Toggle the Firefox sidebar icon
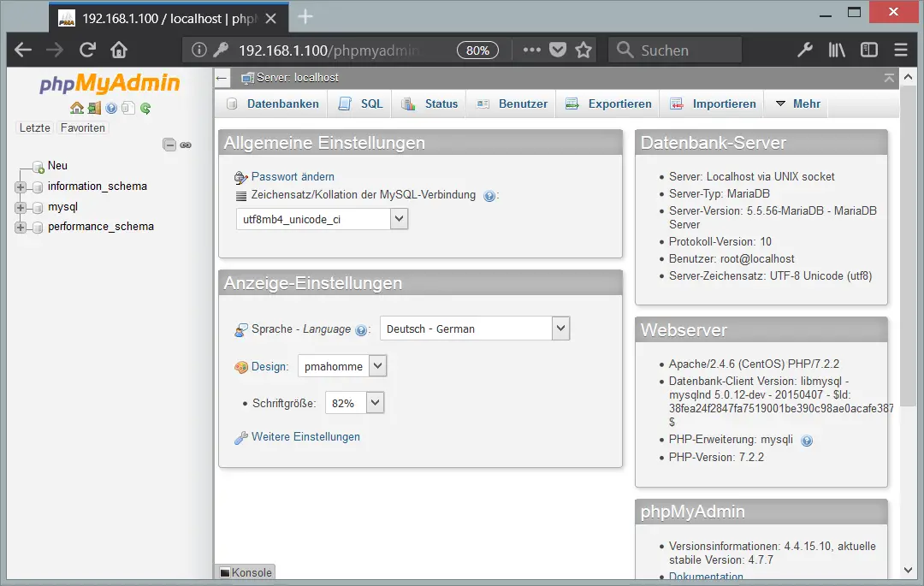Image resolution: width=924 pixels, height=586 pixels. tap(869, 50)
